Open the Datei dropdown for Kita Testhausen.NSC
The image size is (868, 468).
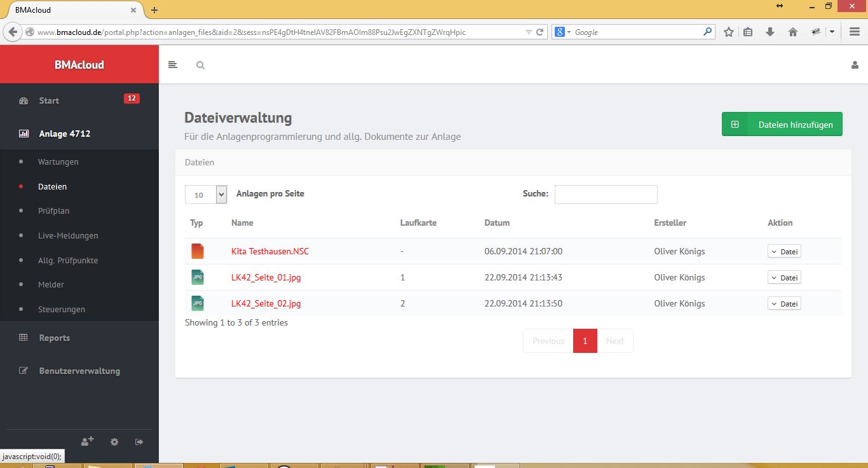(x=784, y=251)
